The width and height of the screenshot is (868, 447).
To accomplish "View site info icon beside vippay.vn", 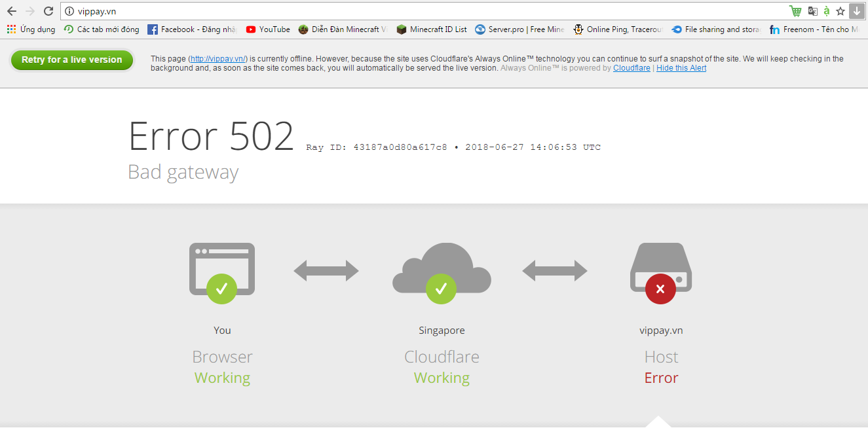I will [69, 11].
